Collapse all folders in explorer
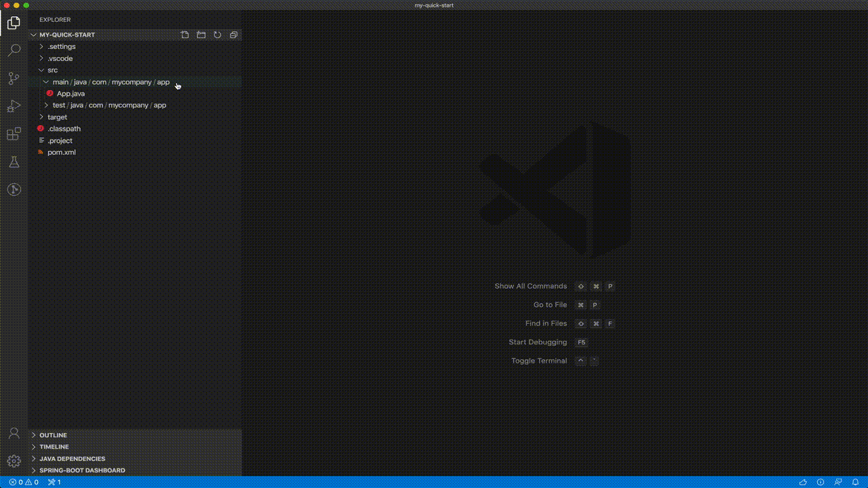The width and height of the screenshot is (868, 488). tap(234, 35)
